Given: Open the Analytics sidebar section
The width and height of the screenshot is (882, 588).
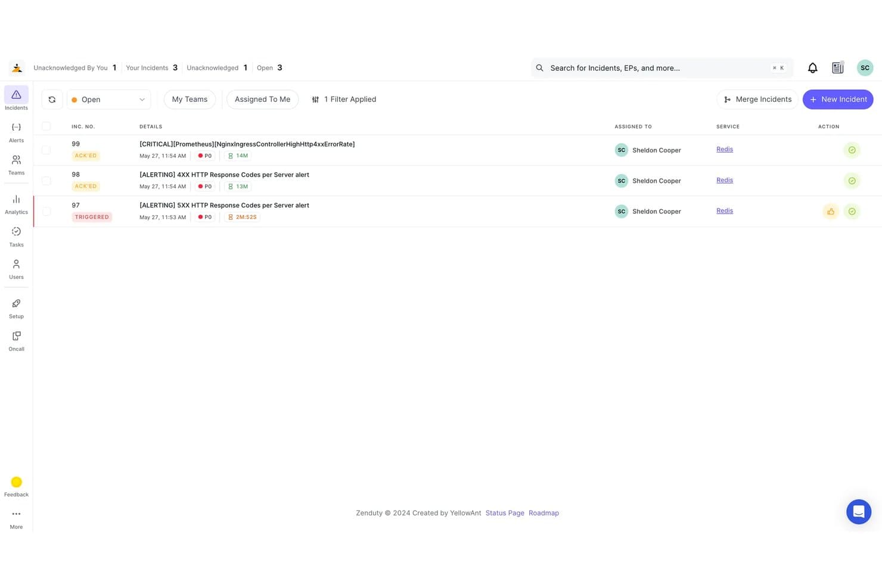Looking at the screenshot, I should [x=16, y=204].
